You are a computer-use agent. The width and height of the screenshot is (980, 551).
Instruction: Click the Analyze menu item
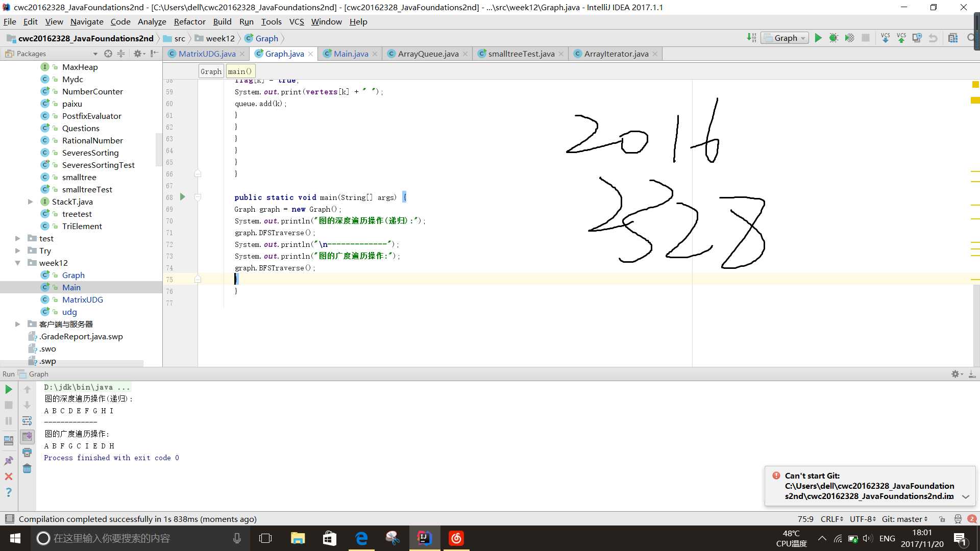coord(151,21)
